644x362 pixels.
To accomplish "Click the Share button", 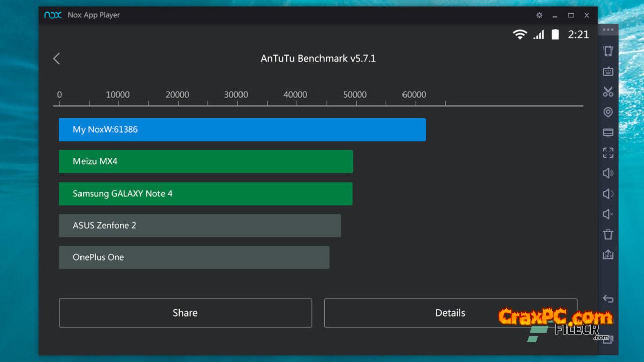I will [x=185, y=313].
